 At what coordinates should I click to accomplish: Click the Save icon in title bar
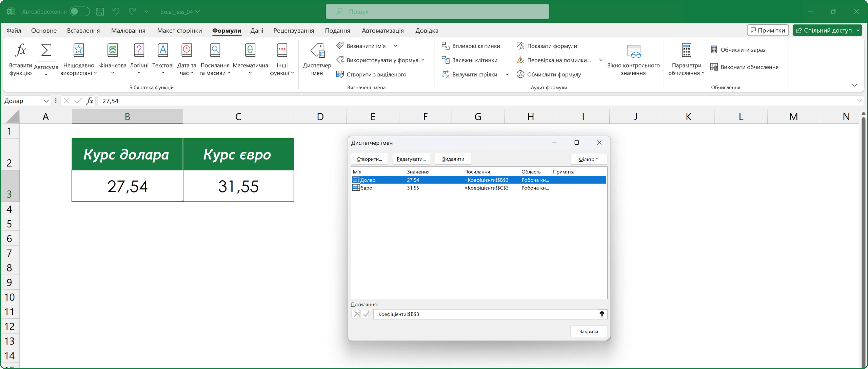(100, 12)
